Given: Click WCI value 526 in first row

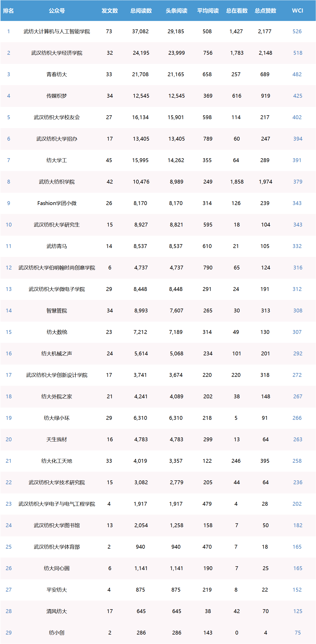Looking at the screenshot, I should [297, 31].
